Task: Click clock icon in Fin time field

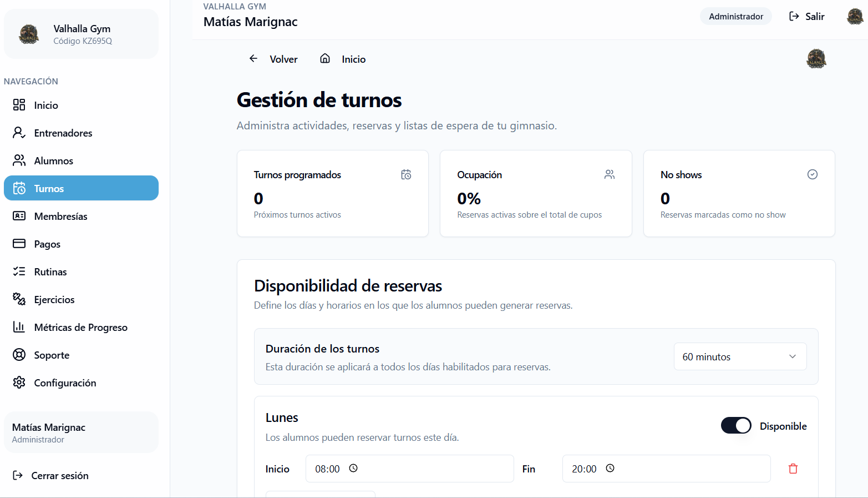Action: pyautogui.click(x=610, y=469)
